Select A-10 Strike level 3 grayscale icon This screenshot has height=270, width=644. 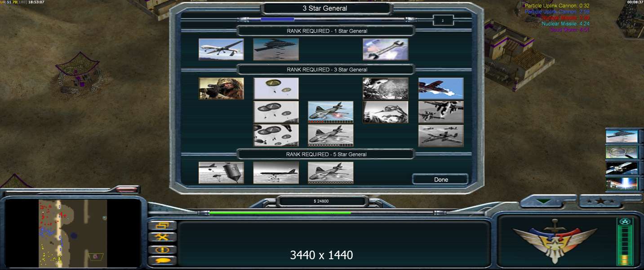pos(441,135)
